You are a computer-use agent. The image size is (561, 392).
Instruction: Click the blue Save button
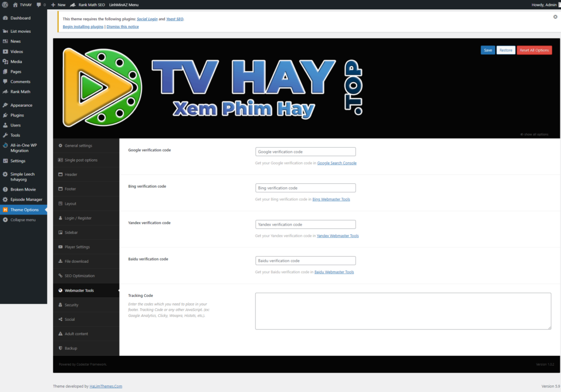488,50
